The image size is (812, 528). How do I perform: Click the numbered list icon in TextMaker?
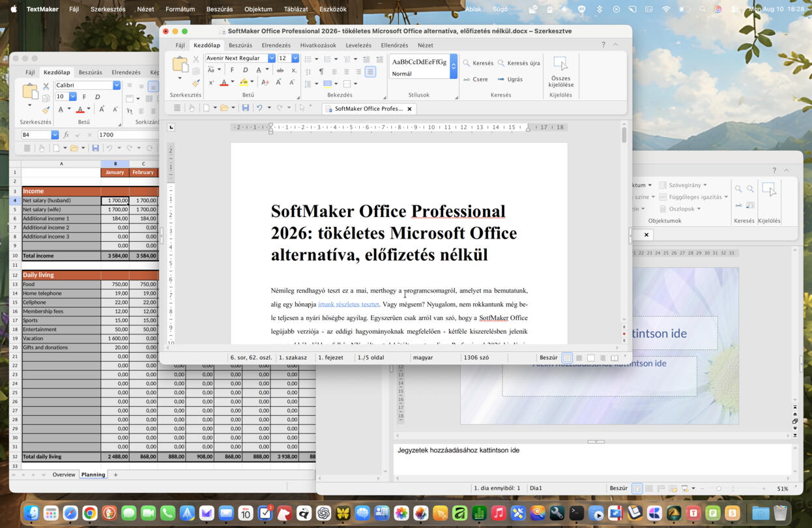327,59
